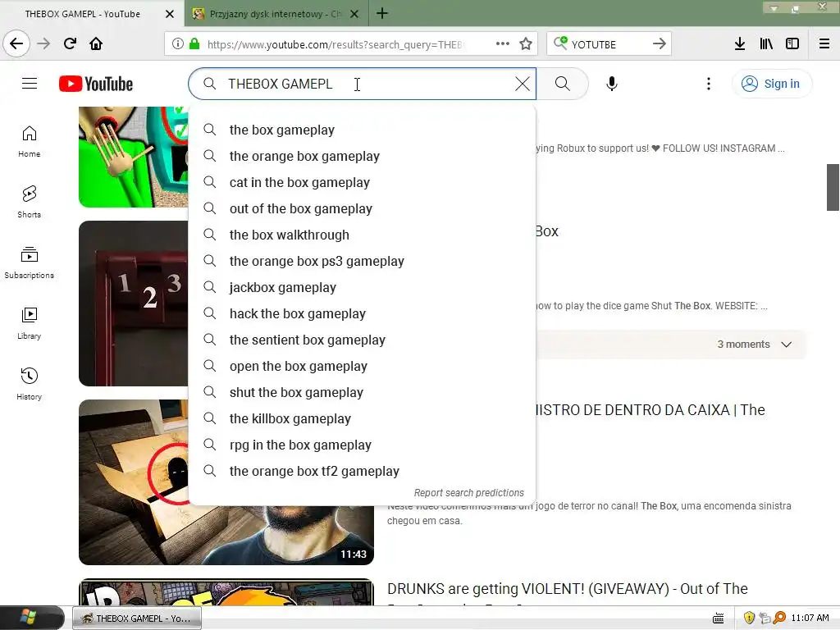Screen dimensions: 840x630
Task: Go back with the browser back arrow
Action: click(x=16, y=43)
